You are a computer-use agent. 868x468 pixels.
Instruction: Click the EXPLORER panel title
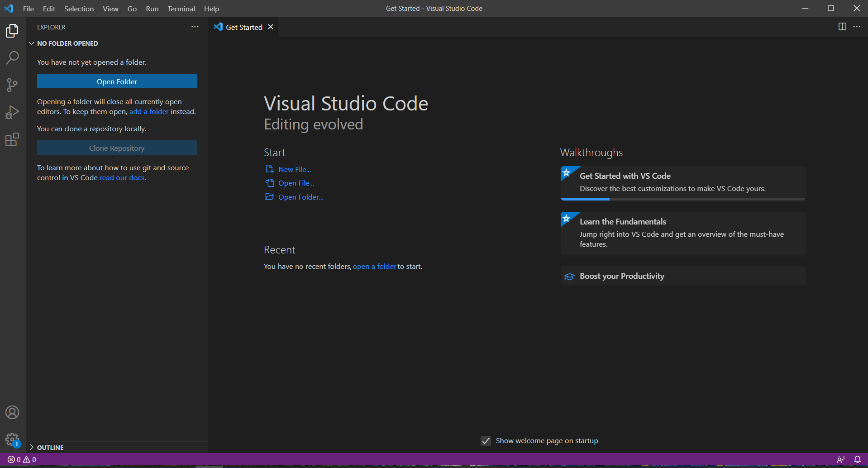click(x=51, y=27)
